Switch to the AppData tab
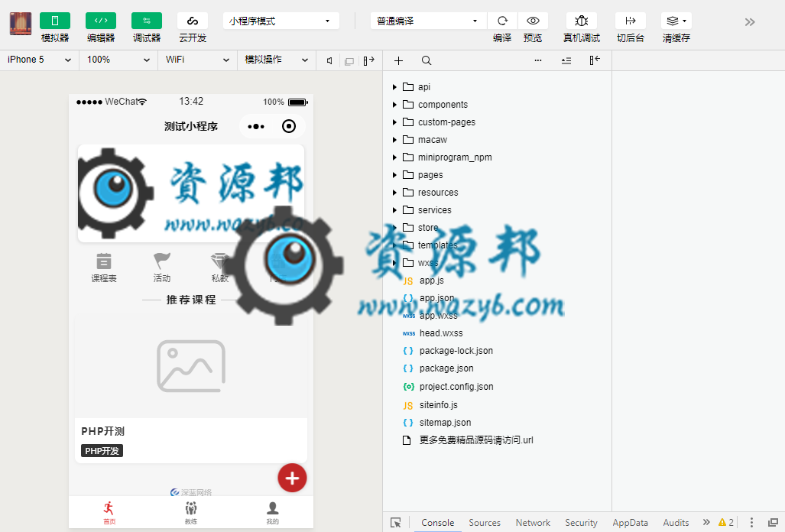This screenshot has width=785, height=532. (x=631, y=523)
